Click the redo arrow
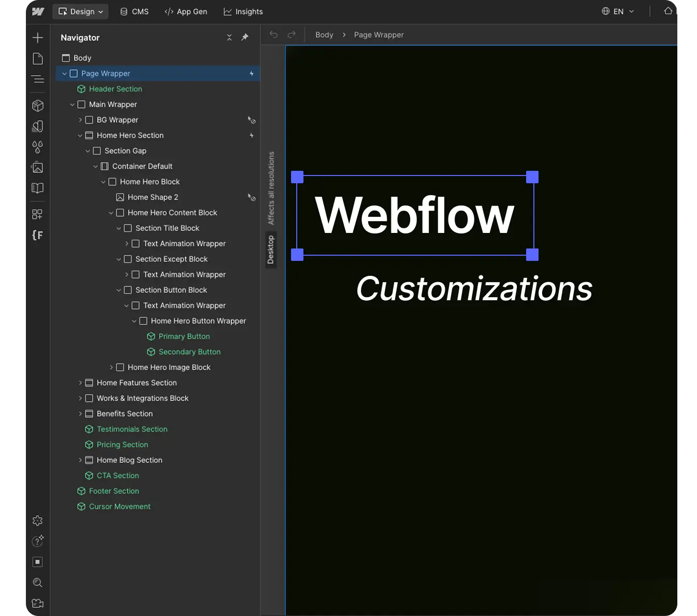The image size is (697, 616). point(292,35)
